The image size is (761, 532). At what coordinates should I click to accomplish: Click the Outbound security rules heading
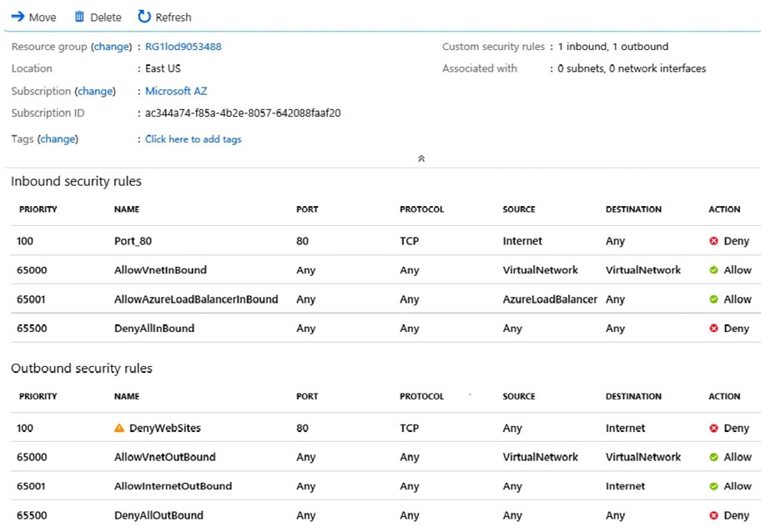(x=82, y=369)
